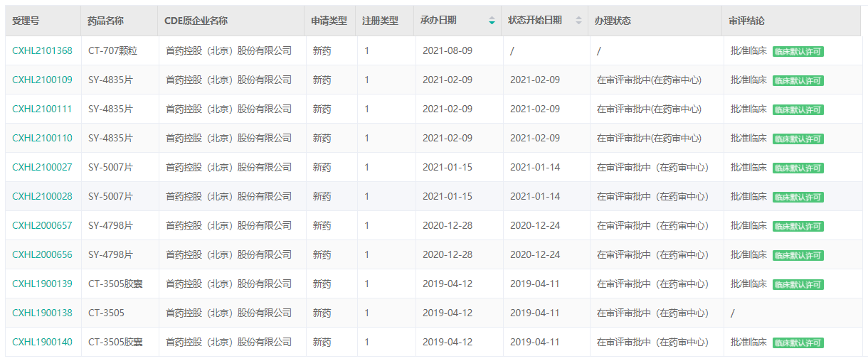Open the CXHL1900140 link
The width and height of the screenshot is (868, 361).
tap(42, 343)
